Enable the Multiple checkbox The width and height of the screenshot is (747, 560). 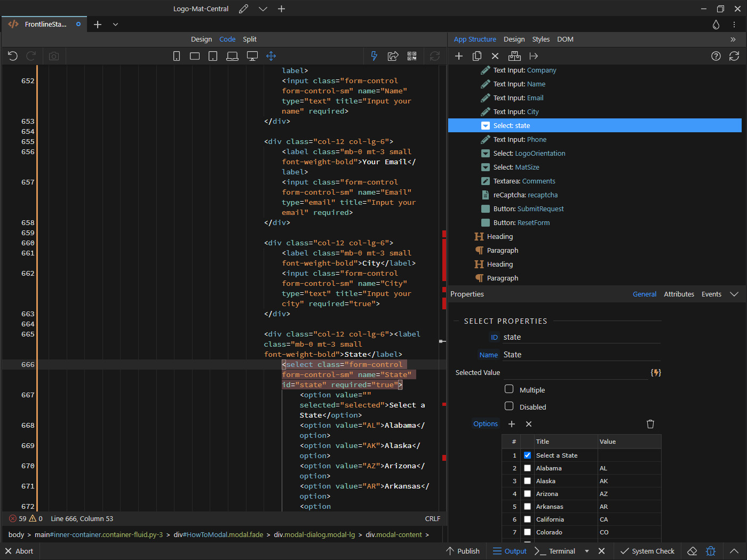[509, 389]
